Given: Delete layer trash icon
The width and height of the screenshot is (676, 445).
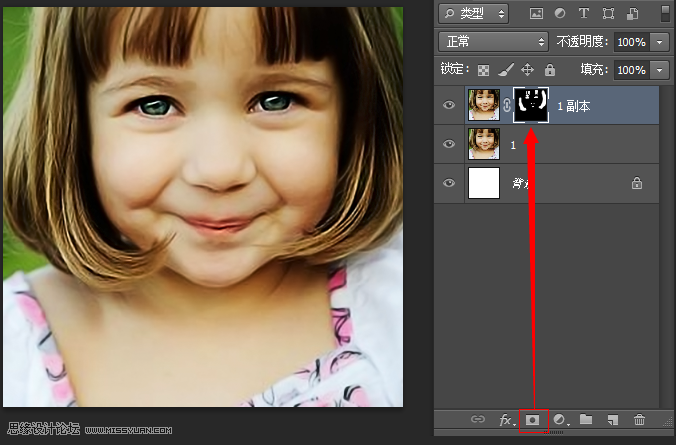Looking at the screenshot, I should (639, 420).
